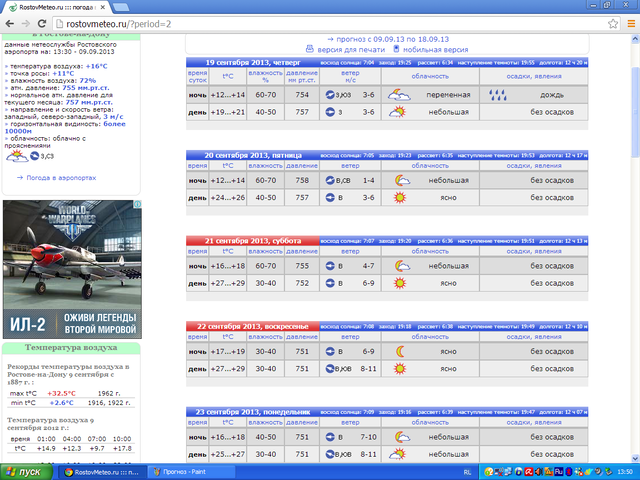The width and height of the screenshot is (640, 480).
Task: Reload the page with the refresh icon
Action: pyautogui.click(x=42, y=24)
